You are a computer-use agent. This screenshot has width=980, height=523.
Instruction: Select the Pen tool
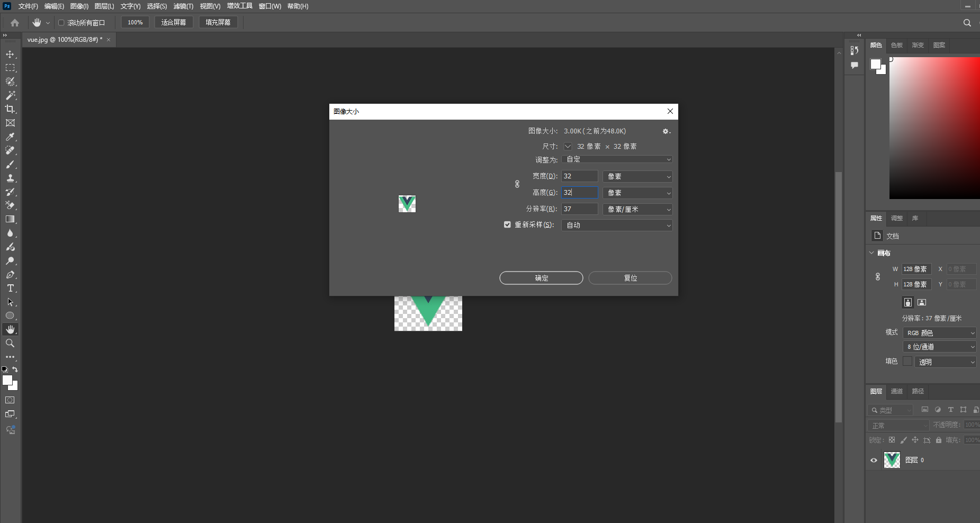10,275
